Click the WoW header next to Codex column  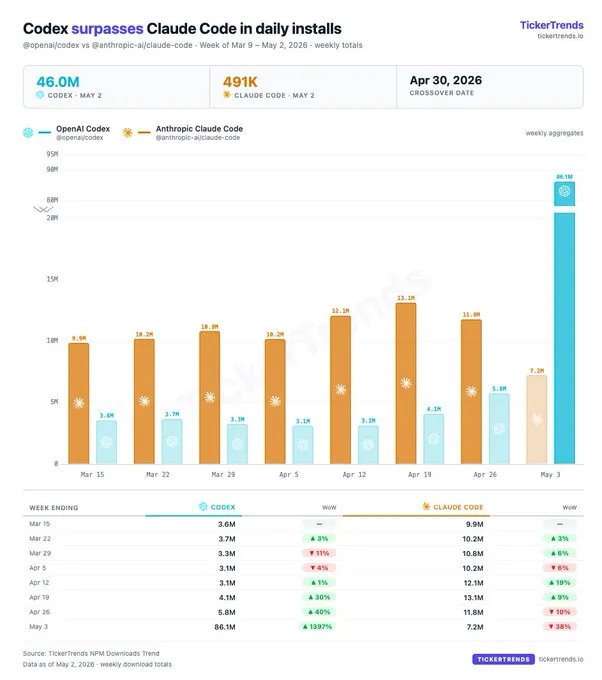coord(329,507)
